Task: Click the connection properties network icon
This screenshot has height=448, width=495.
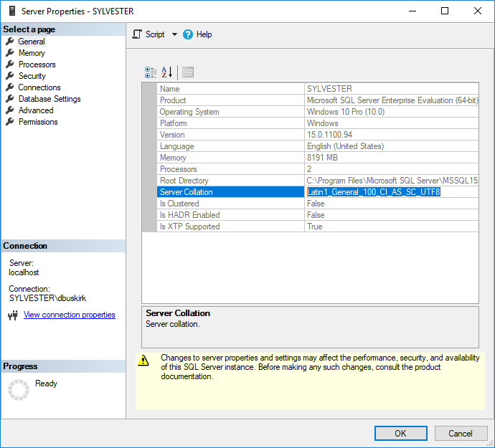Action: [x=12, y=315]
